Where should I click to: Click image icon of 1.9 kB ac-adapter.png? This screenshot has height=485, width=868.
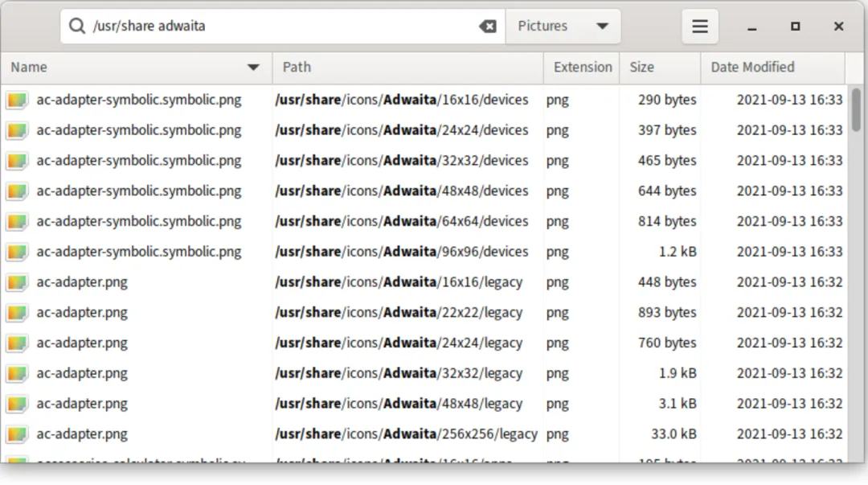pos(17,373)
